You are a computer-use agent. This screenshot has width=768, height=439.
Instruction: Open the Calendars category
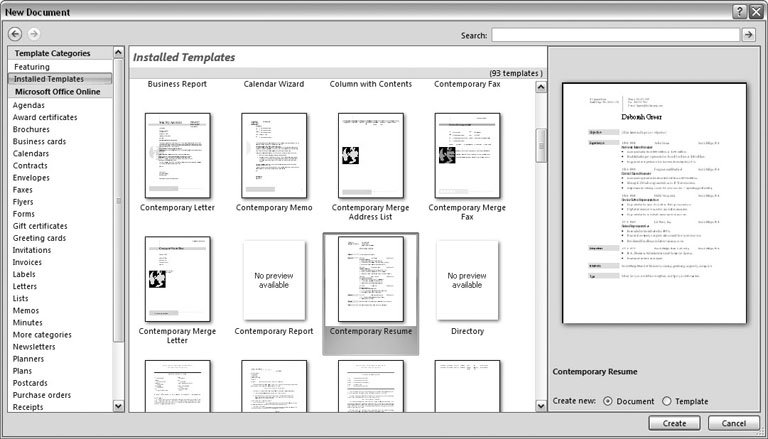31,153
